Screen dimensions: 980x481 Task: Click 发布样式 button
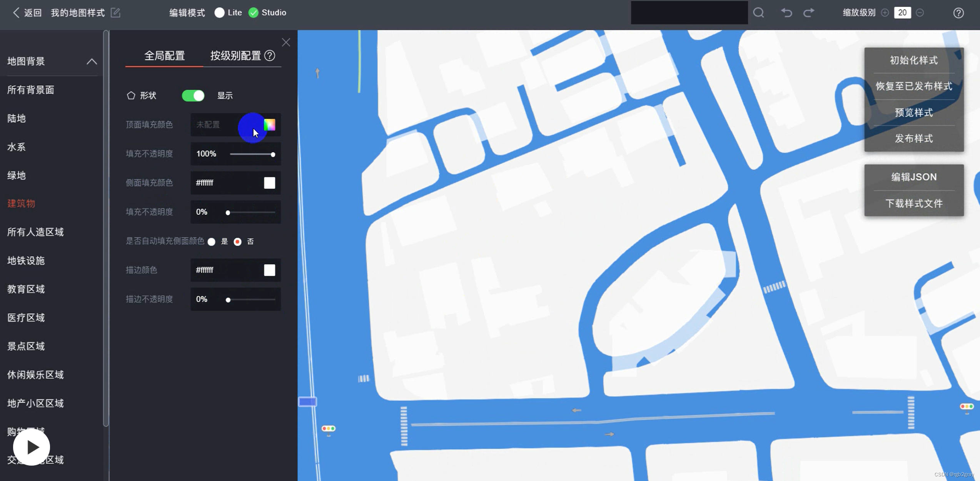(x=913, y=139)
